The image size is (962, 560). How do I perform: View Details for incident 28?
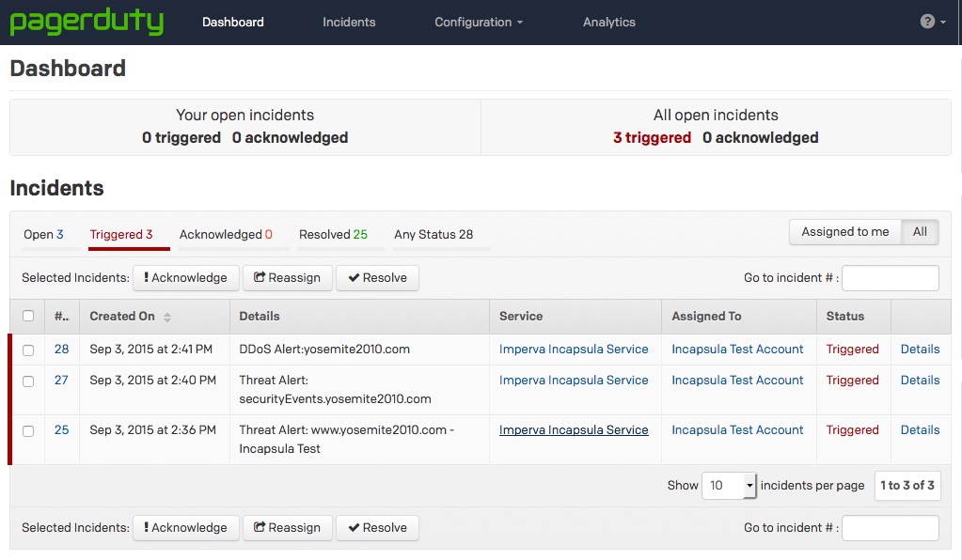(x=921, y=350)
